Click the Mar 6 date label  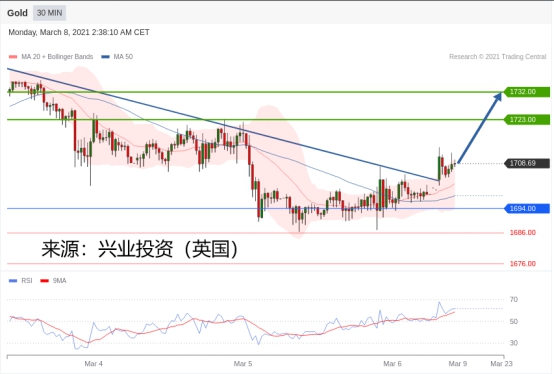393,363
